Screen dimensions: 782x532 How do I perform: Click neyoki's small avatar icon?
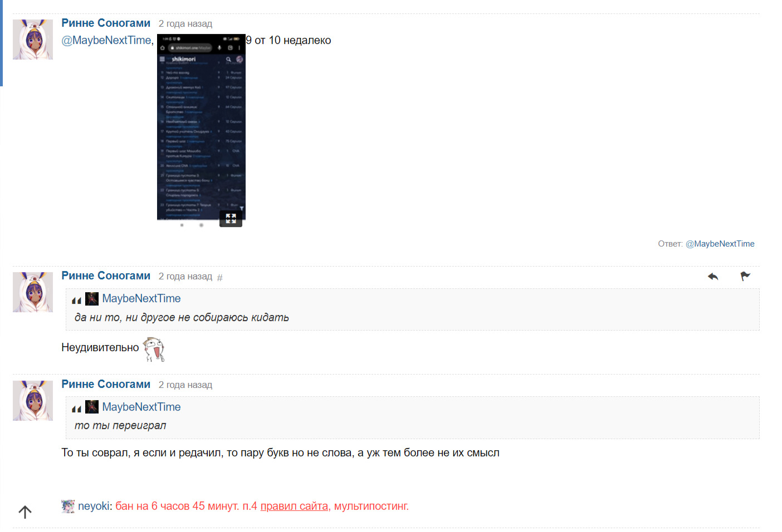tap(68, 506)
